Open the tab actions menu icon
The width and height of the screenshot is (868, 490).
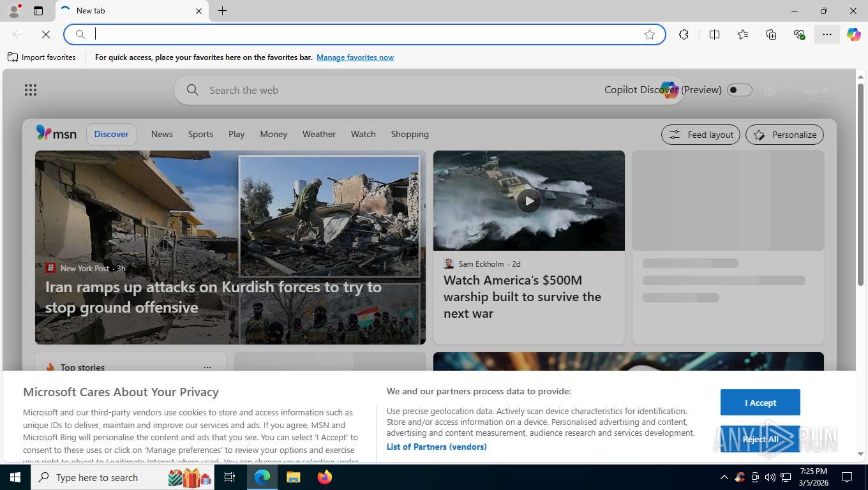[x=38, y=11]
